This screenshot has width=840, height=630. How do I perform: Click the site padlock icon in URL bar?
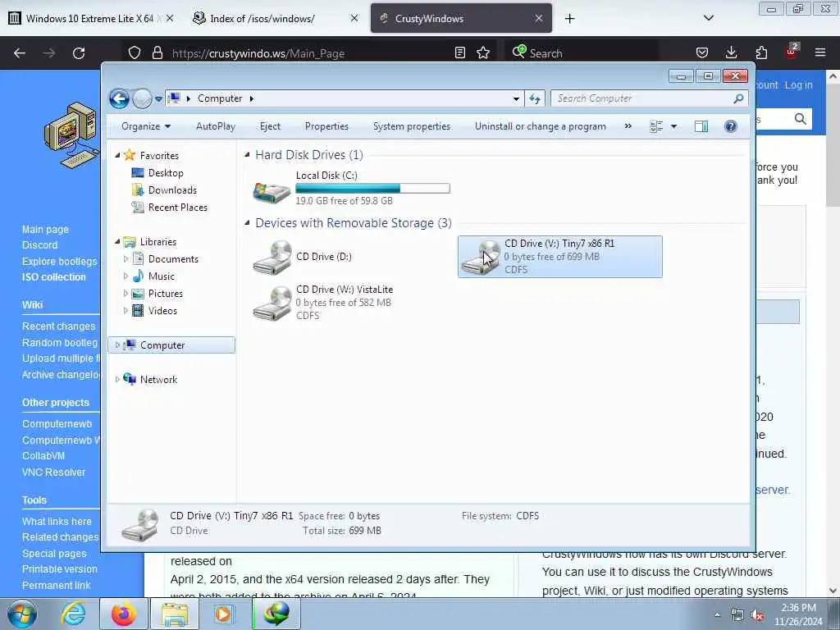157,53
